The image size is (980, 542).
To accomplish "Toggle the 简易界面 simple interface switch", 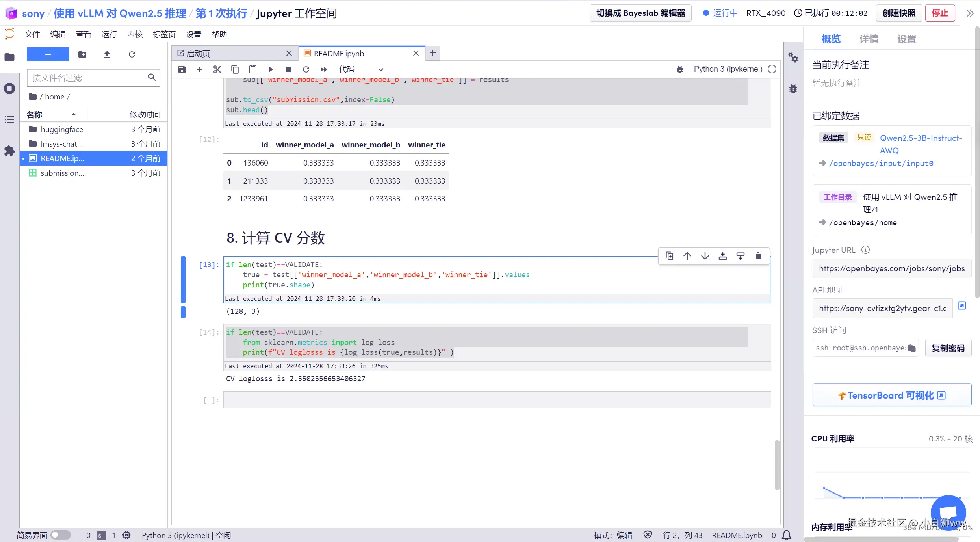I will 60,535.
